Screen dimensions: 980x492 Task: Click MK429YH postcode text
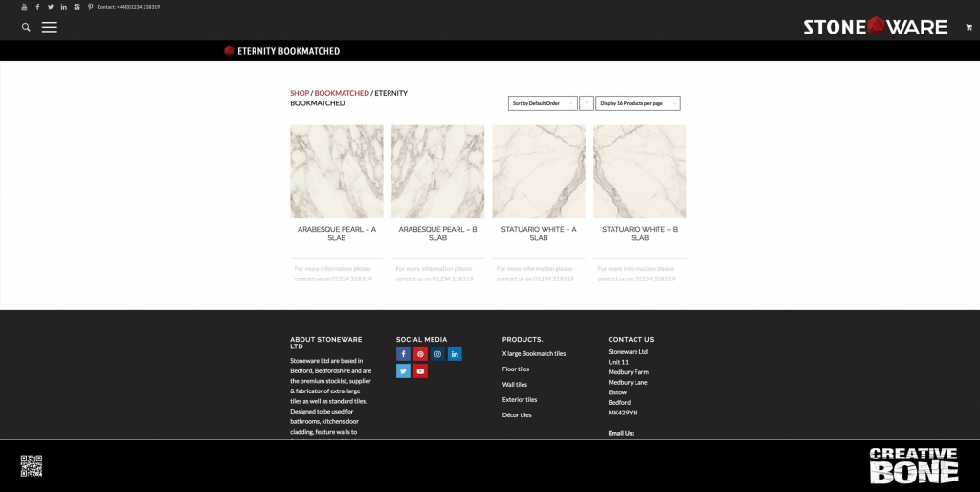click(x=622, y=413)
